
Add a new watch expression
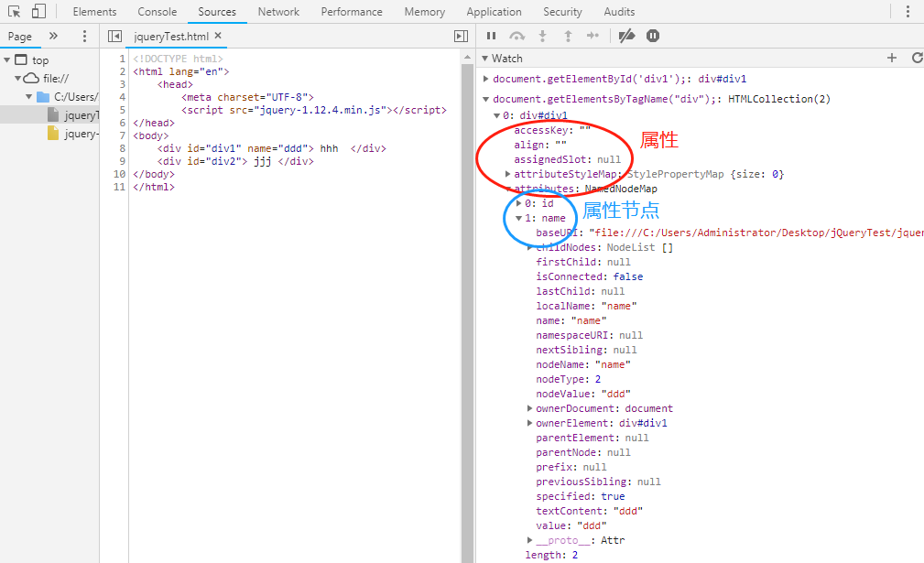(892, 58)
